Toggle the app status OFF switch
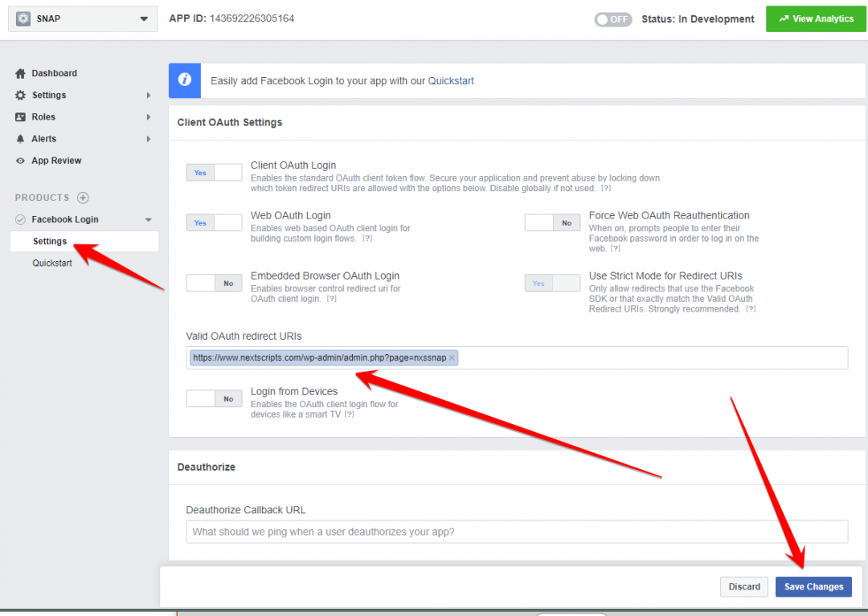868x616 pixels. 612,19
